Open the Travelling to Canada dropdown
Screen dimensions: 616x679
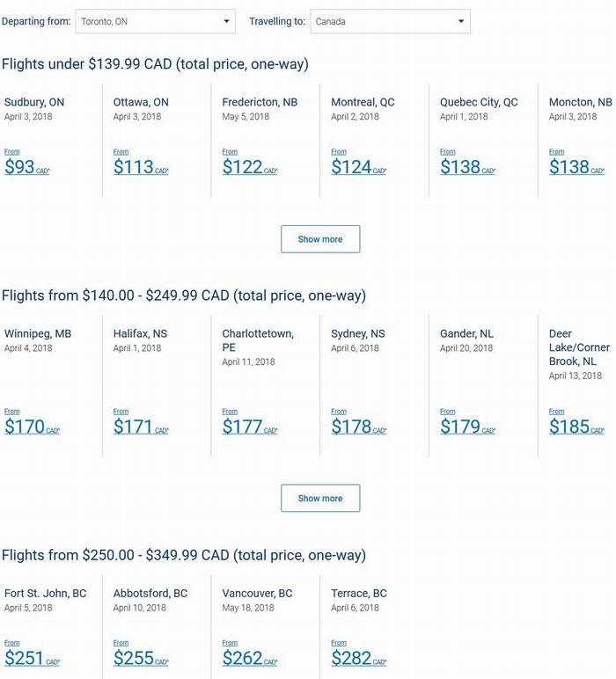[x=391, y=21]
